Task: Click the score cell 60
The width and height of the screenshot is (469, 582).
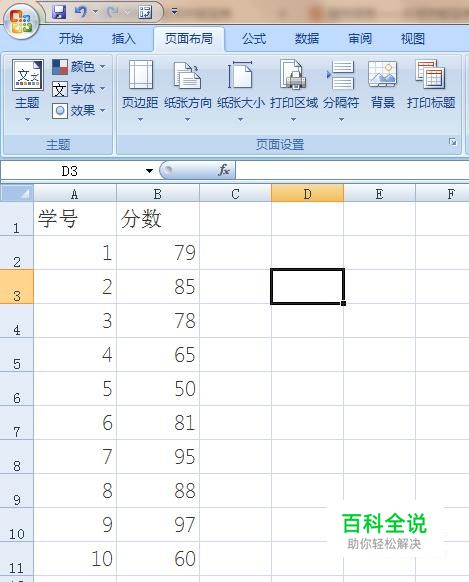Action: point(158,559)
